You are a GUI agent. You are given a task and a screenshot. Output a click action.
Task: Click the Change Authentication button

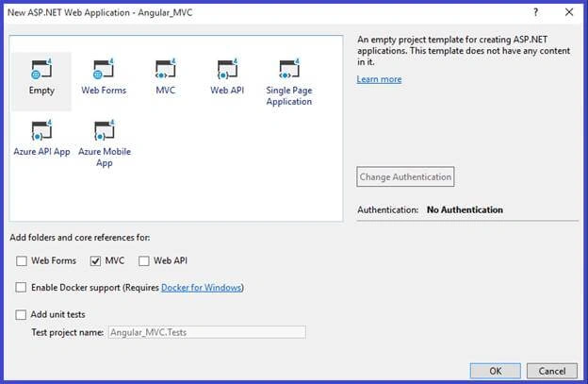click(x=405, y=176)
